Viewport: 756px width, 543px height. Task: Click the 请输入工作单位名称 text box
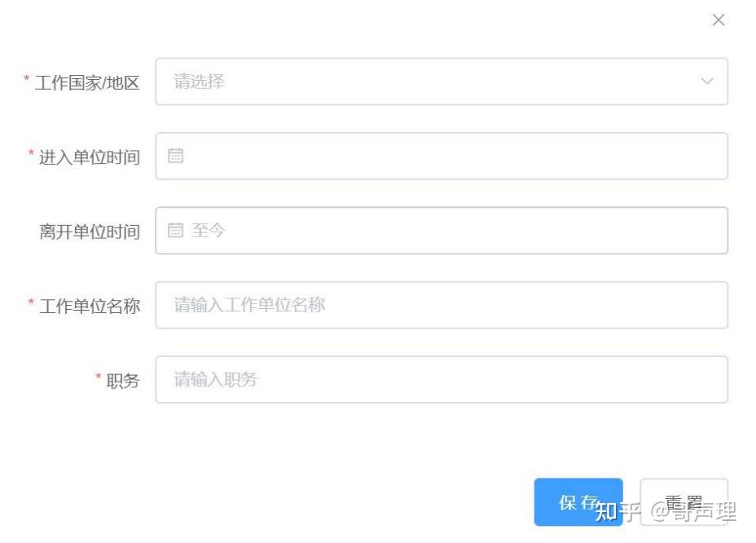(442, 305)
